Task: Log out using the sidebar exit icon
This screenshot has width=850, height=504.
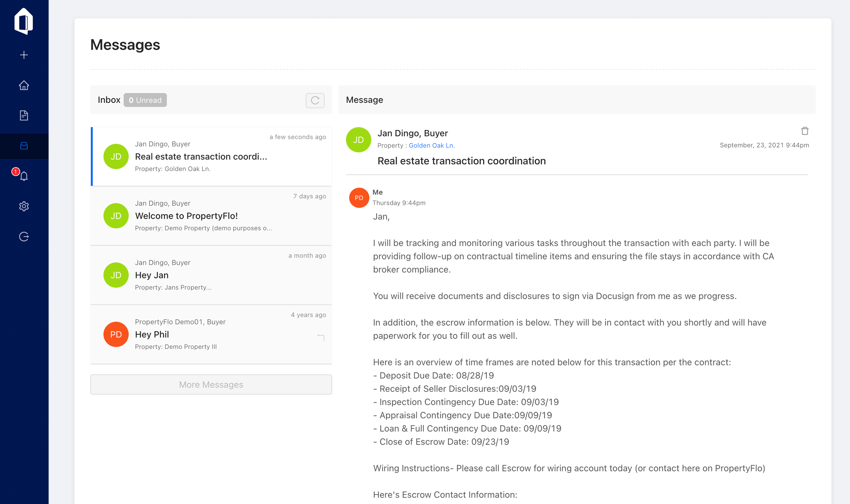Action: pyautogui.click(x=24, y=236)
